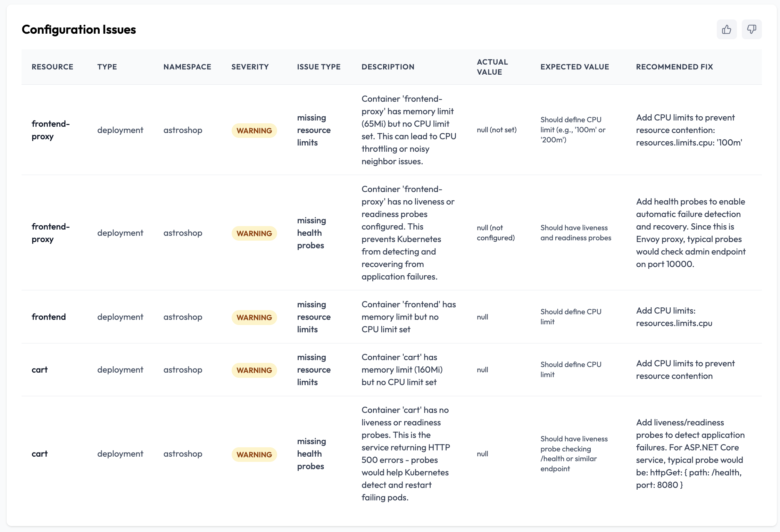Click WARNING badge for cart health probes
The width and height of the screenshot is (780, 532).
pyautogui.click(x=254, y=455)
